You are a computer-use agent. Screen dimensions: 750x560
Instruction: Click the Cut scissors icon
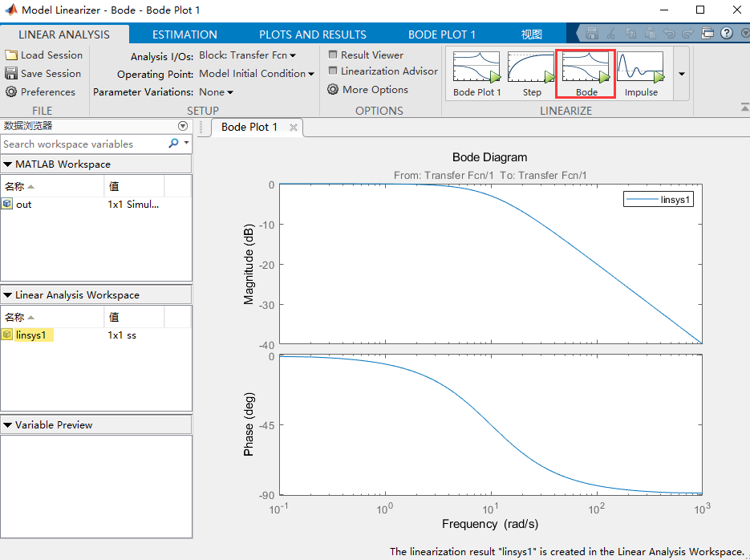click(x=611, y=34)
